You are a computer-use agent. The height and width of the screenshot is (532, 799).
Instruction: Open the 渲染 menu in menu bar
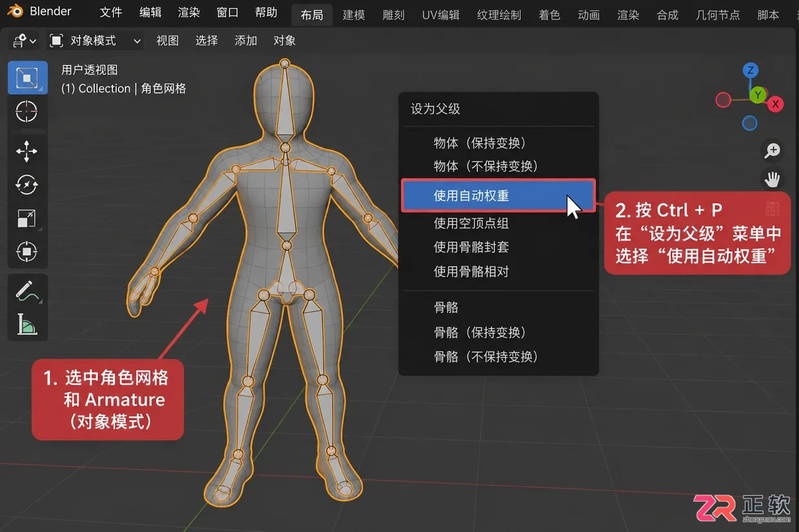(189, 13)
